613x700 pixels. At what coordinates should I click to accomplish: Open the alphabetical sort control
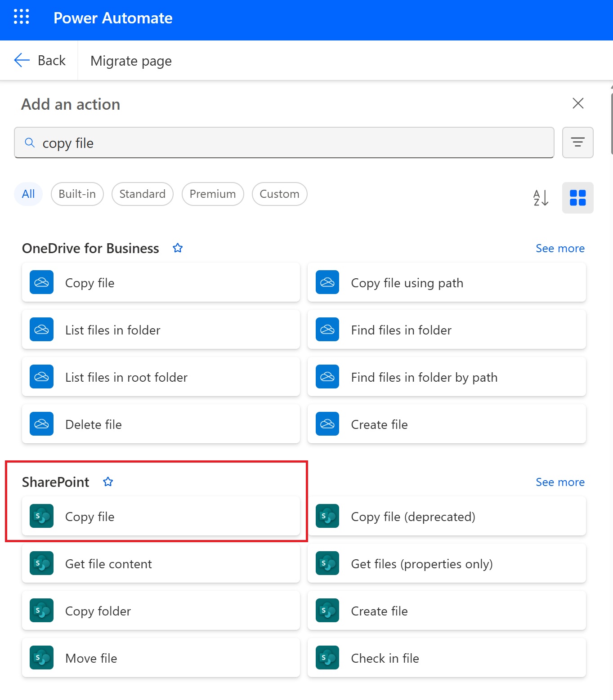540,198
